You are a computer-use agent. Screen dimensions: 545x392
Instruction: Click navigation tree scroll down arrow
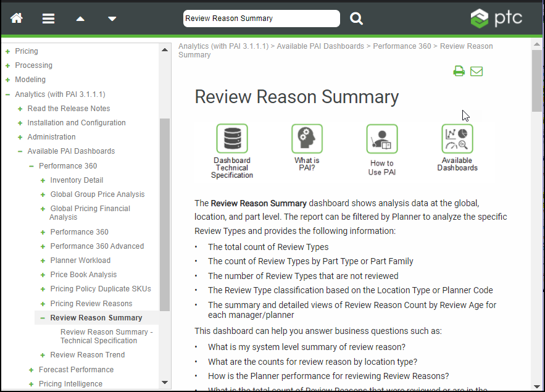[165, 382]
